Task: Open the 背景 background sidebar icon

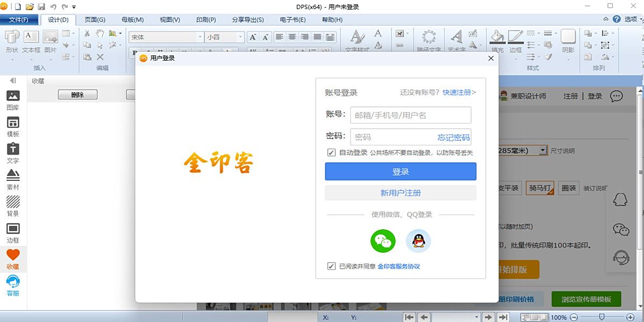Action: click(13, 207)
